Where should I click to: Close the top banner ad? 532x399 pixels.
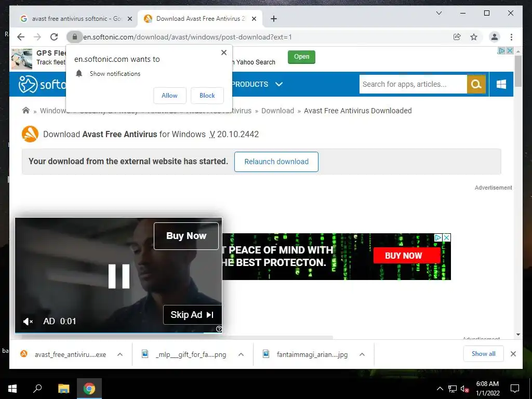[x=510, y=50]
